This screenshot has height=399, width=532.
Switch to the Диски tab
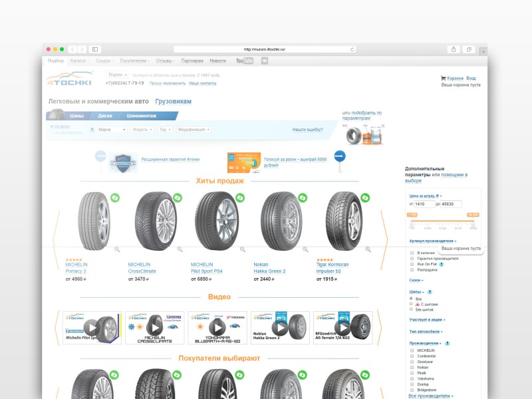105,116
